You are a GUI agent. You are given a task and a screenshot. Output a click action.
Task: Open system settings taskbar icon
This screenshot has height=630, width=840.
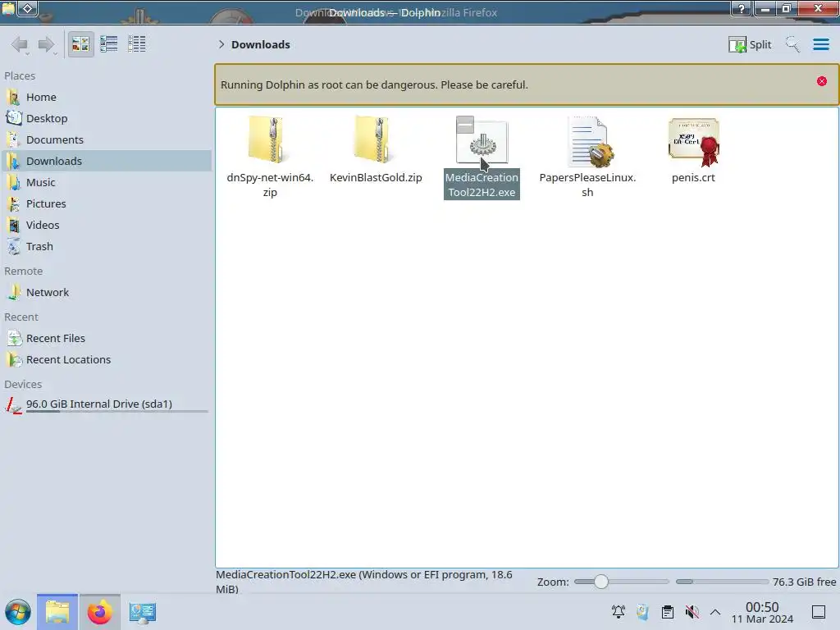pos(142,612)
